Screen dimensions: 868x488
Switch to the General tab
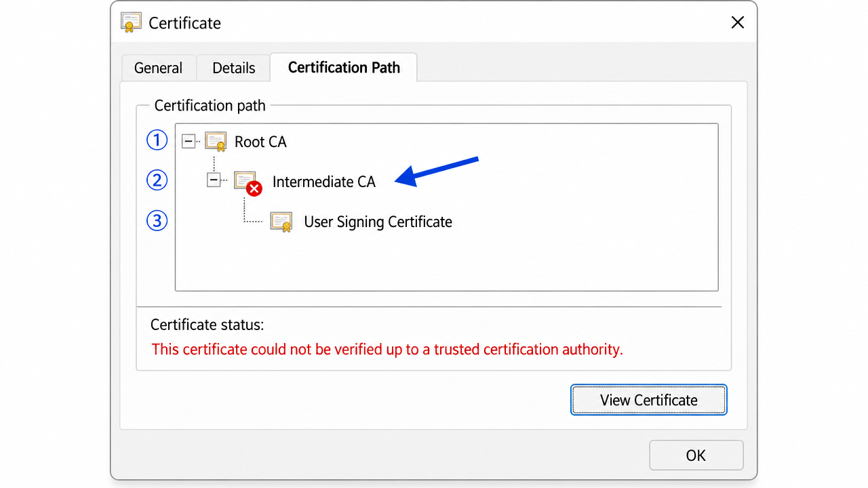(158, 68)
